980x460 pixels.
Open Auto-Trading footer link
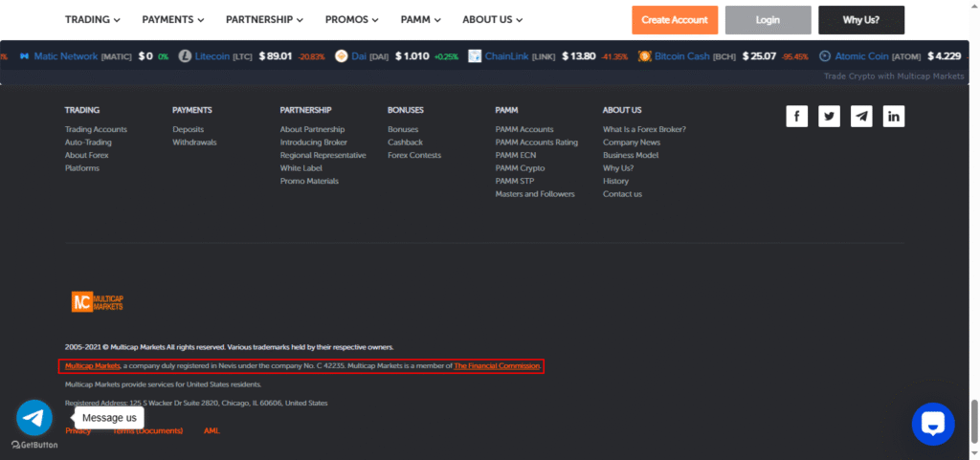click(88, 142)
